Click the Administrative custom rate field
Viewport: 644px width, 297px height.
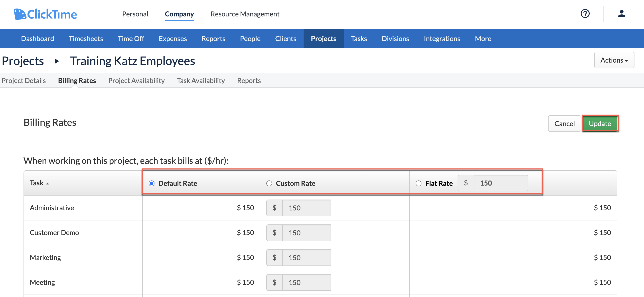click(x=306, y=208)
